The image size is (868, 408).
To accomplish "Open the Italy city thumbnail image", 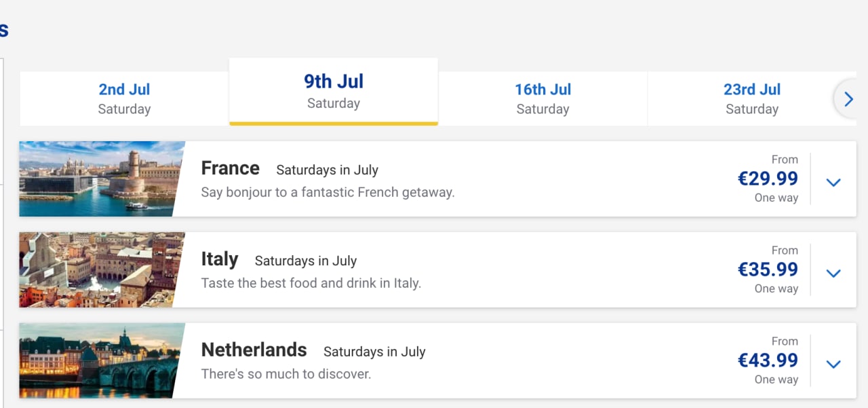I will click(99, 270).
